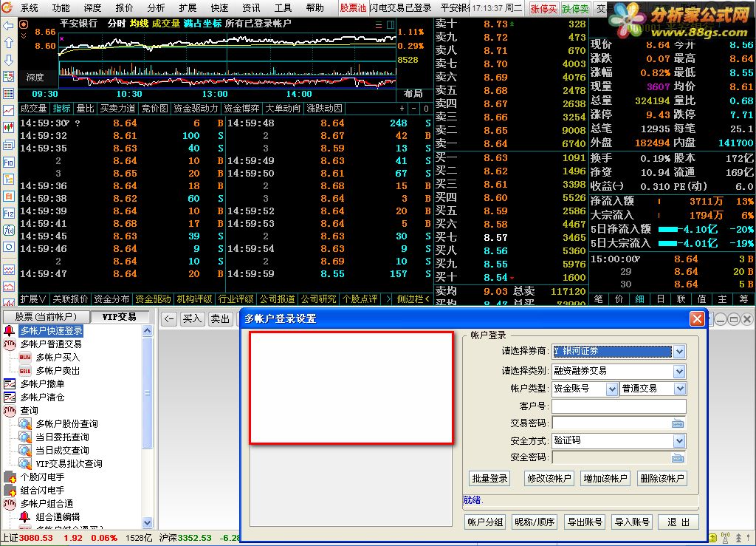This screenshot has height=546, width=756.
Task: Click the keyboard icon in 交易密码 field
Action: tap(678, 423)
